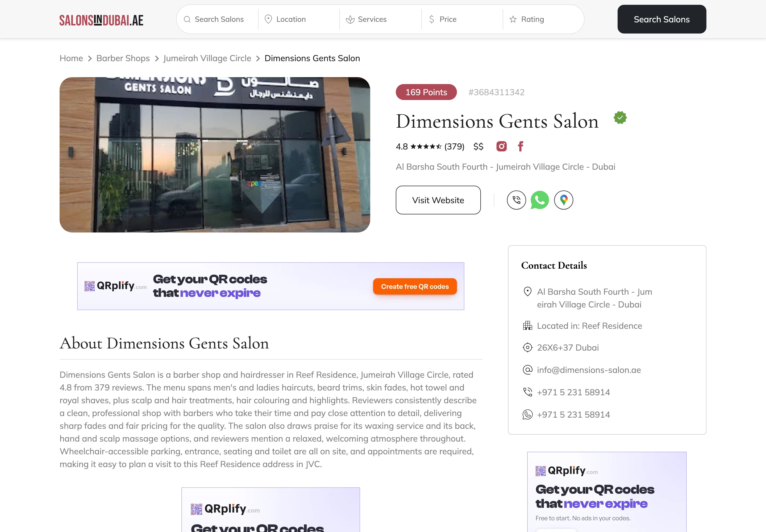The image size is (766, 532).
Task: Click the Dimensions Gents Salon main title
Action: (x=497, y=121)
